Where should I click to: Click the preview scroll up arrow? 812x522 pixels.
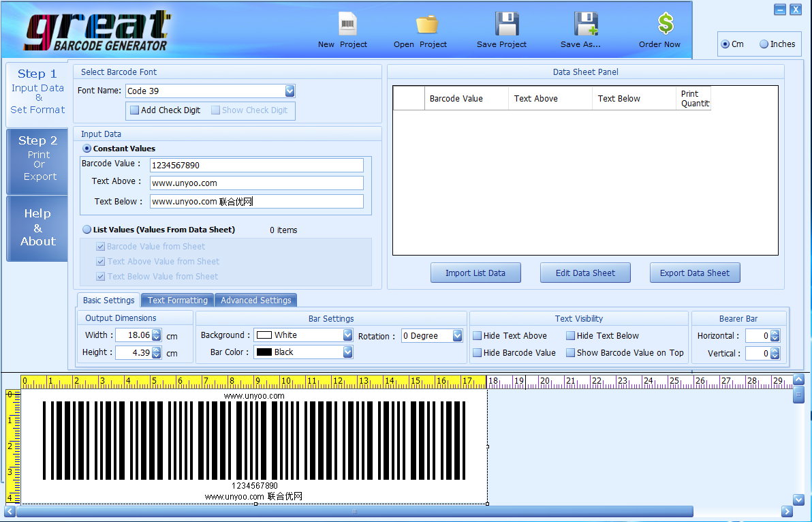click(798, 380)
